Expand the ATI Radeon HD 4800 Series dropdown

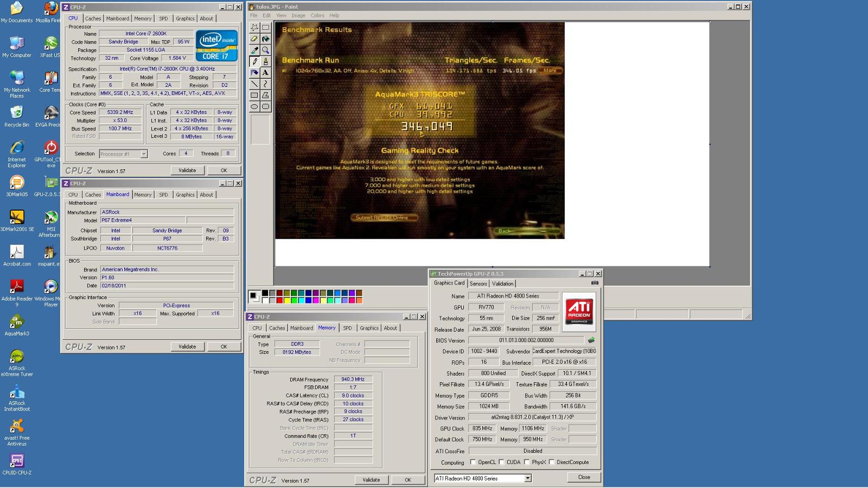pyautogui.click(x=527, y=478)
